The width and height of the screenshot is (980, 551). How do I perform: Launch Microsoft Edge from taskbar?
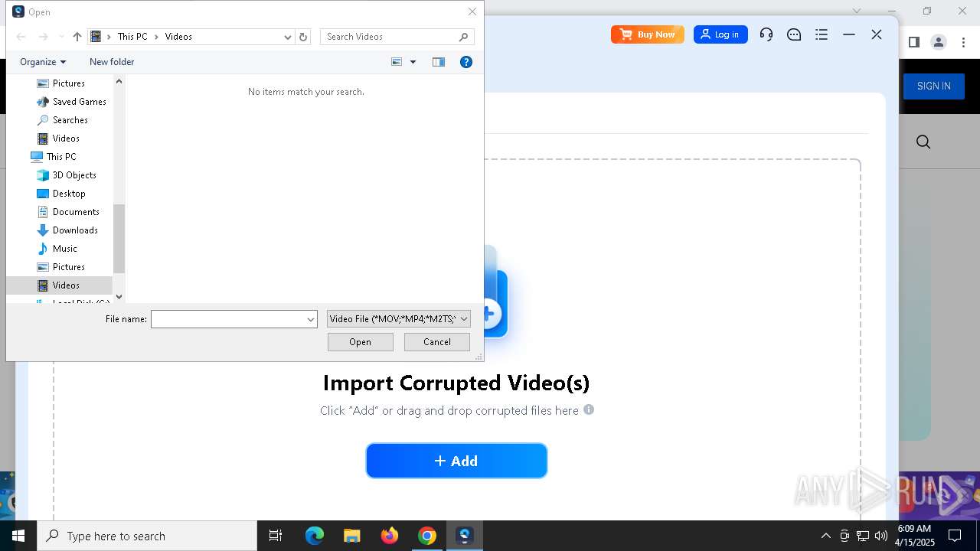click(x=315, y=536)
